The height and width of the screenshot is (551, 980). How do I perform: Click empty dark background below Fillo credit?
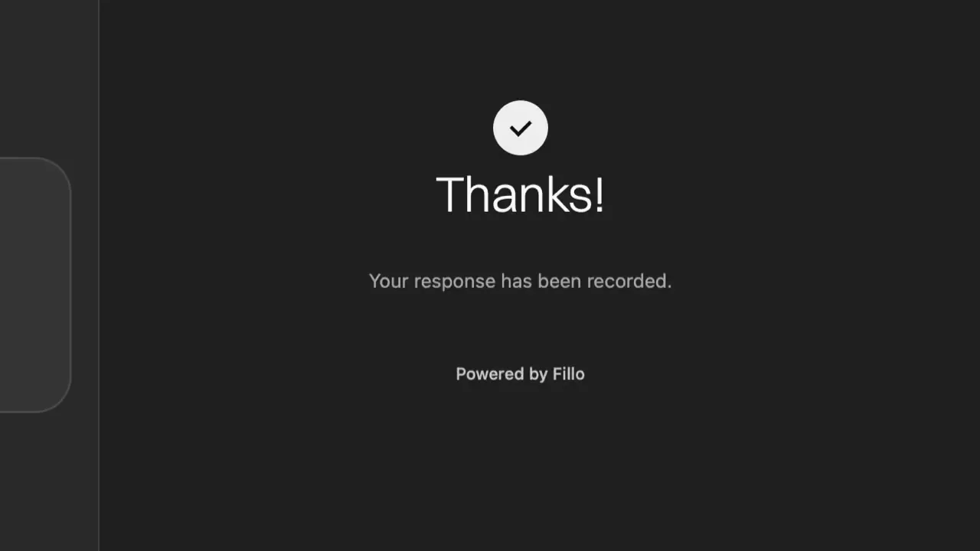point(521,467)
